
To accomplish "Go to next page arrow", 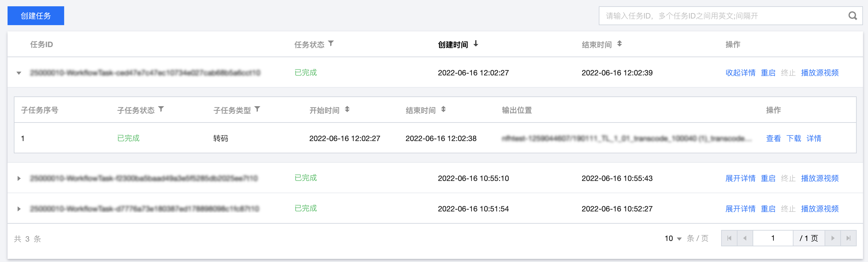I will point(833,238).
